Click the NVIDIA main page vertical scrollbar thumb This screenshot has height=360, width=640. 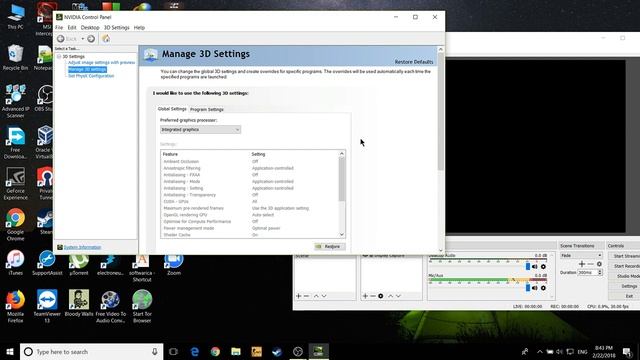pyautogui.click(x=440, y=112)
